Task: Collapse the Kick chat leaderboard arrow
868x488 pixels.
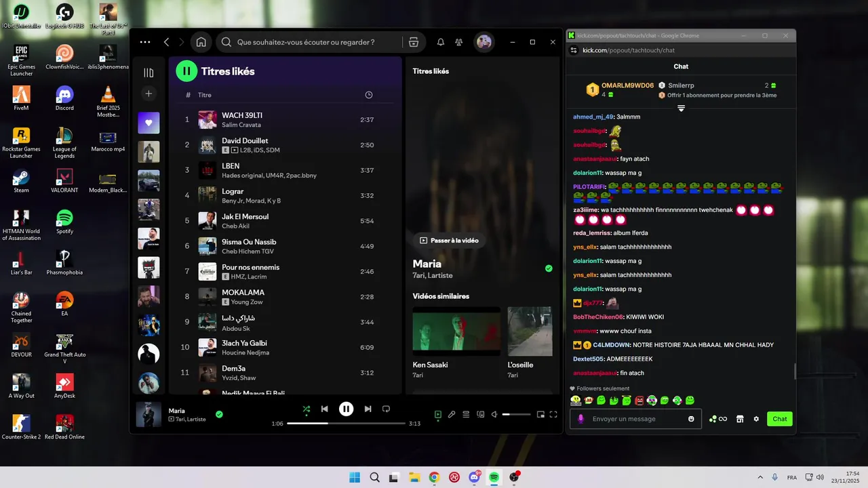Action: click(682, 108)
